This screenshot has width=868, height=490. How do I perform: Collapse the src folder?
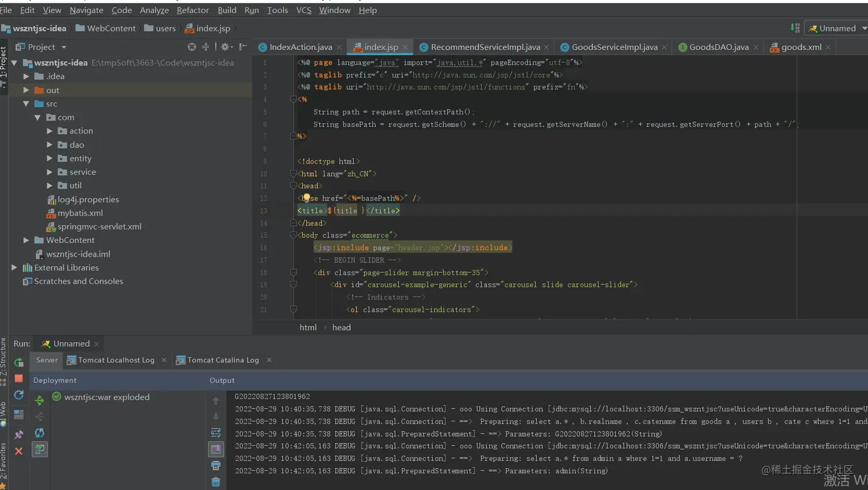[x=26, y=104]
